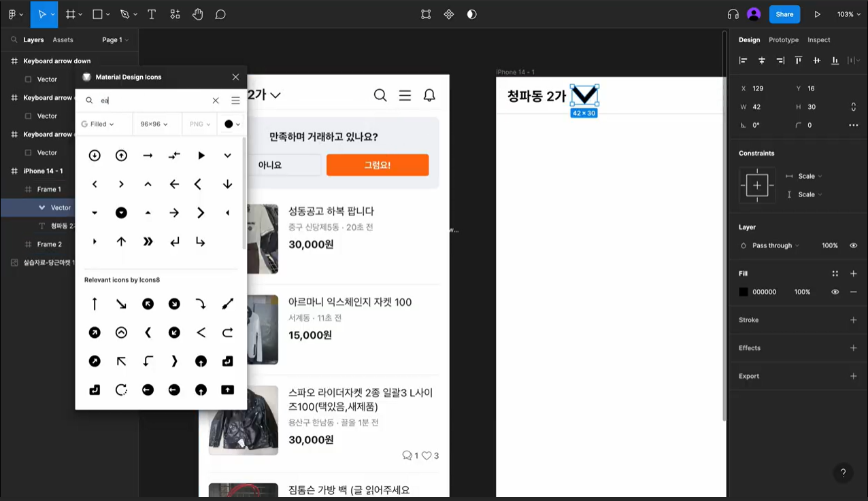Add a new fill with plus
868x501 pixels.
click(853, 273)
